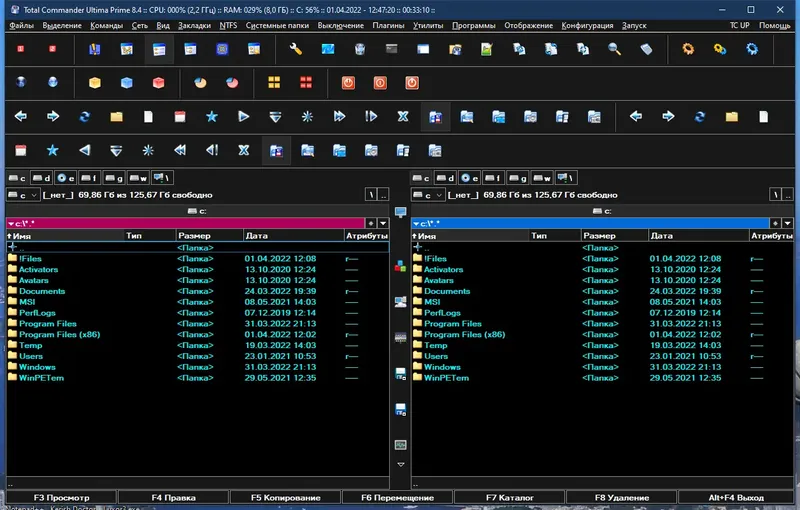The width and height of the screenshot is (800, 510).
Task: Click the right panel parent .. button
Action: (788, 195)
